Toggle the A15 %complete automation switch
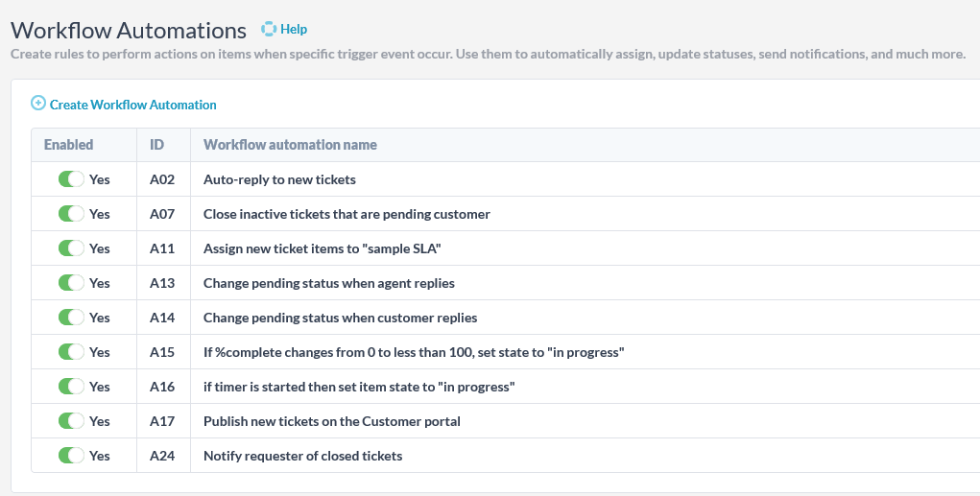The image size is (980, 496). pyautogui.click(x=71, y=352)
